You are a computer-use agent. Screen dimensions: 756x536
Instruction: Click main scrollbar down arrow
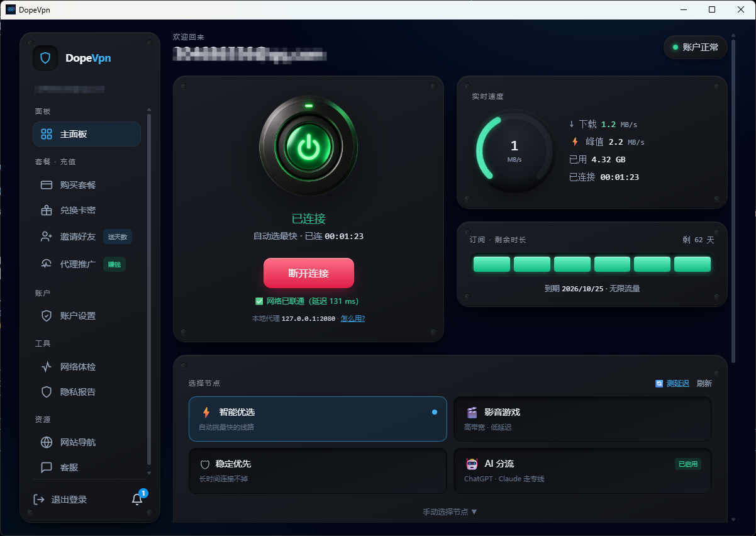(733, 520)
